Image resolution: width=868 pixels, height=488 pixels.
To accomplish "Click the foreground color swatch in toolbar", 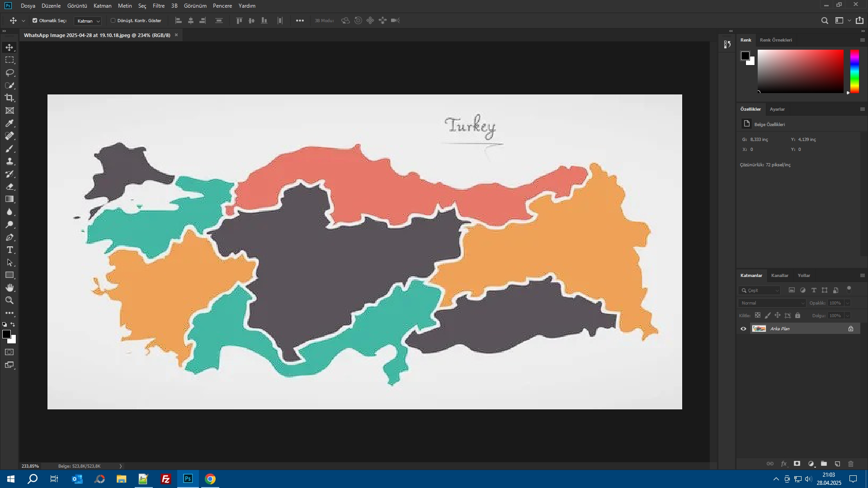I will [x=6, y=334].
